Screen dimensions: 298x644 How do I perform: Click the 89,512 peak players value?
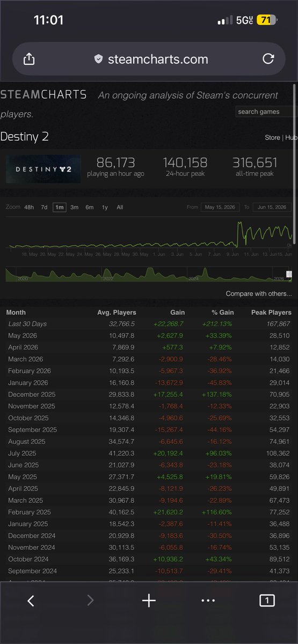[279, 559]
